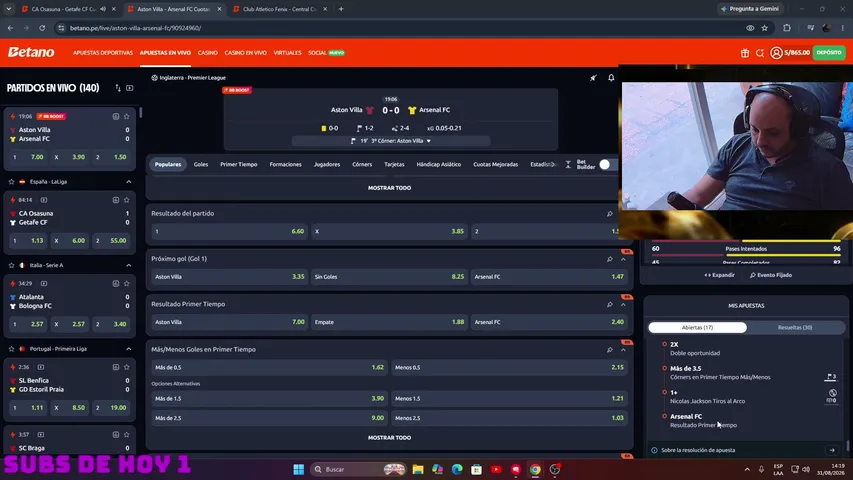Favorite the CA Osasuna vs Getafe match

point(127,200)
